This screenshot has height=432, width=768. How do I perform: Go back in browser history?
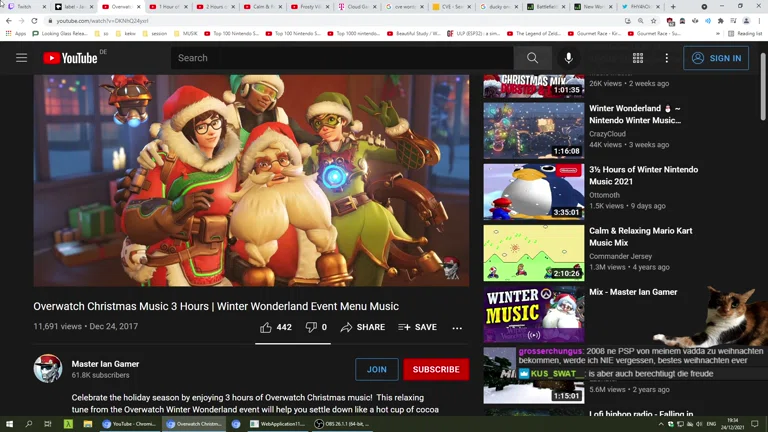tap(8, 21)
